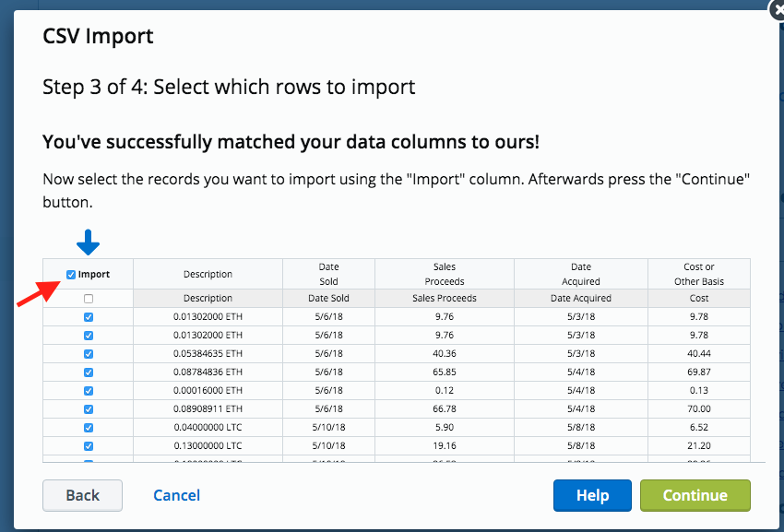784x532 pixels.
Task: Click the Sales Proceeds value 66.78
Action: click(445, 409)
